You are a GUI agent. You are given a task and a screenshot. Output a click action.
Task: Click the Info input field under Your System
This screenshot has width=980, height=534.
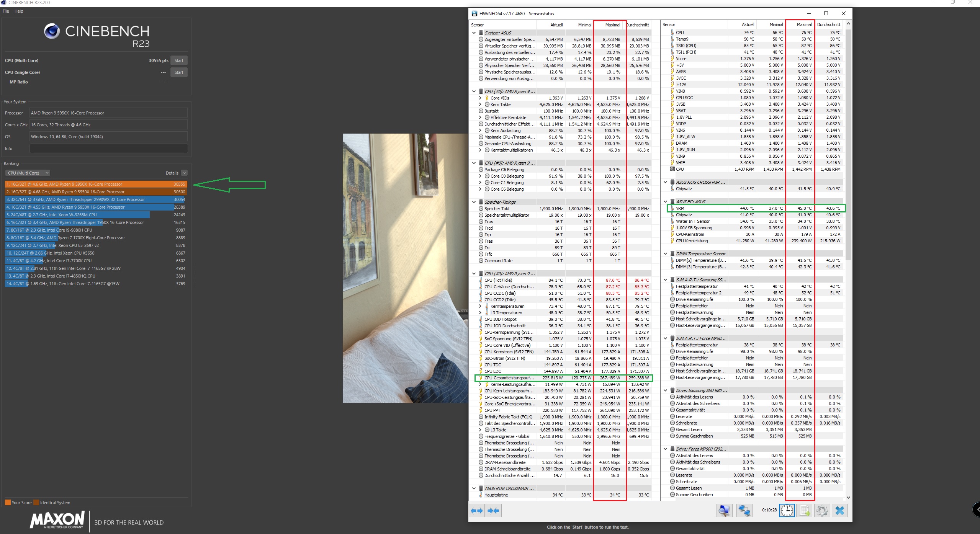pos(108,149)
